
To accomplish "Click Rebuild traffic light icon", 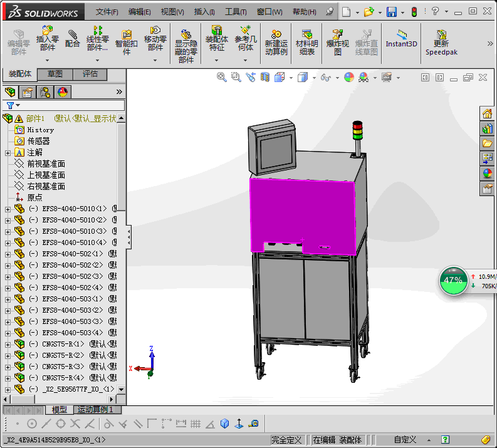I will 414,12.
